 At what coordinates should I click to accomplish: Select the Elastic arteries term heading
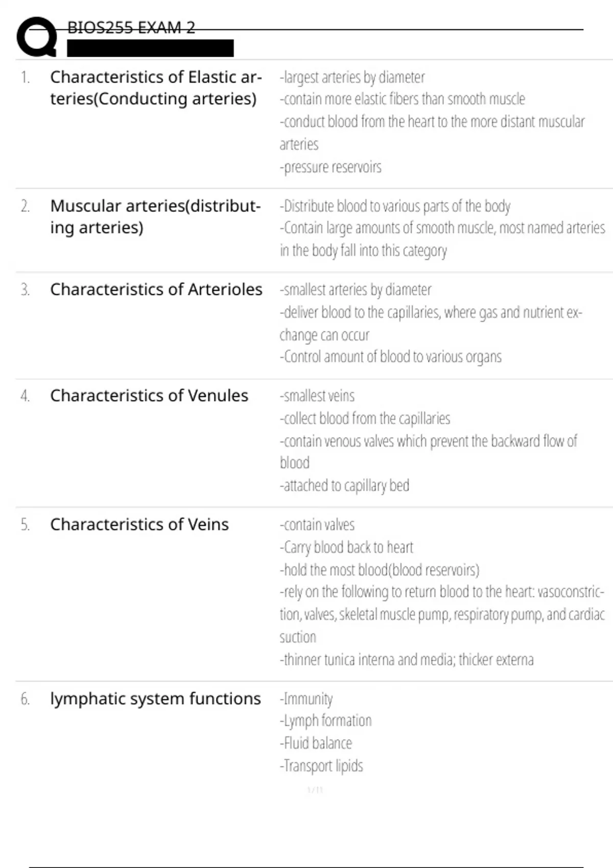pyautogui.click(x=156, y=88)
